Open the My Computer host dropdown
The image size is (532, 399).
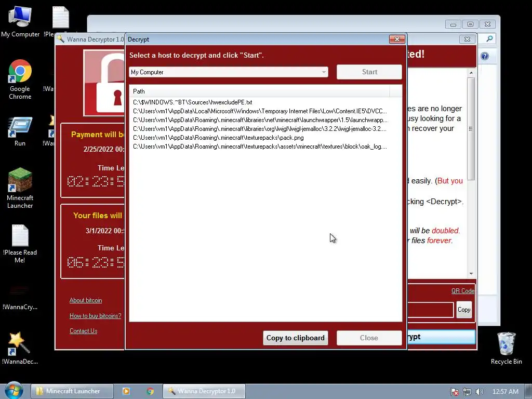click(x=229, y=72)
